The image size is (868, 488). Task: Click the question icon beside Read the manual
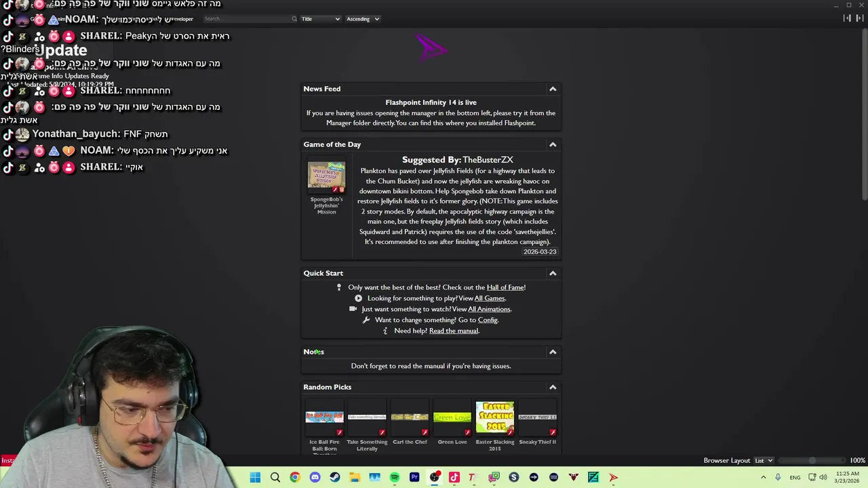click(385, 331)
